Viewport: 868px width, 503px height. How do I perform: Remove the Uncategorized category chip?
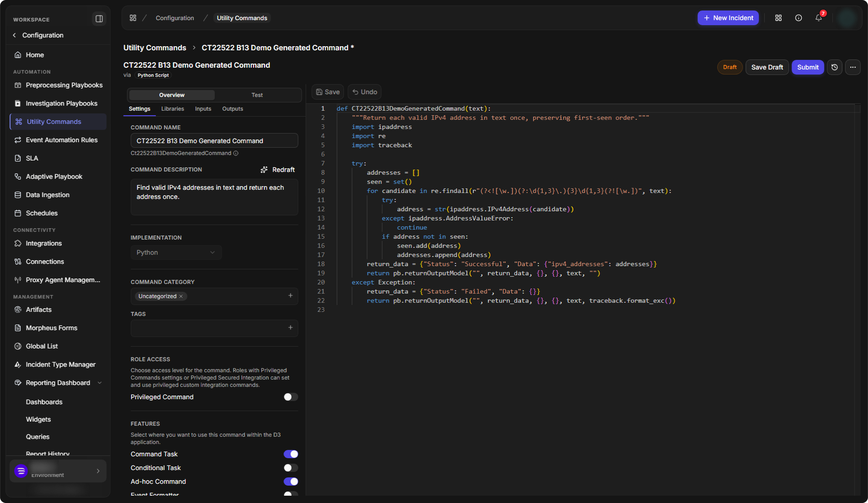click(181, 296)
